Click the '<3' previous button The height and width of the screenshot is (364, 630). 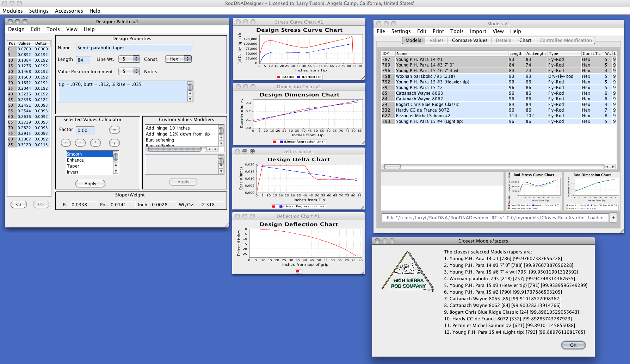pos(19,204)
